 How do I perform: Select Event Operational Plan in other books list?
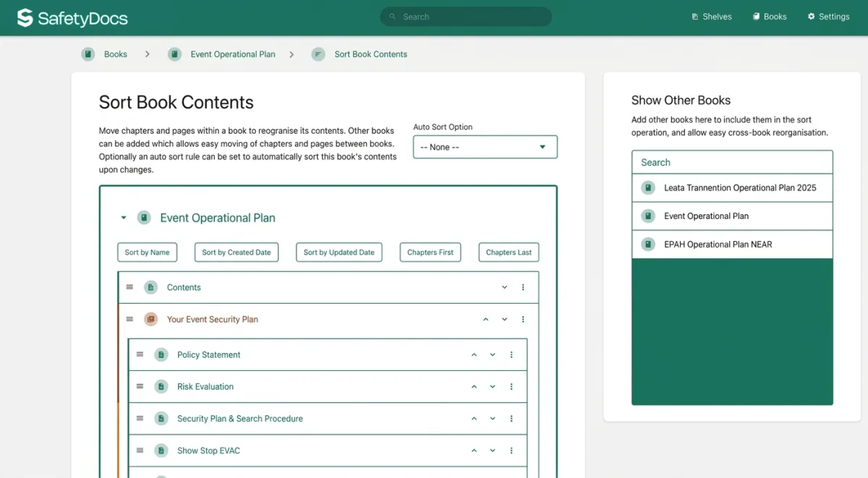pos(732,216)
